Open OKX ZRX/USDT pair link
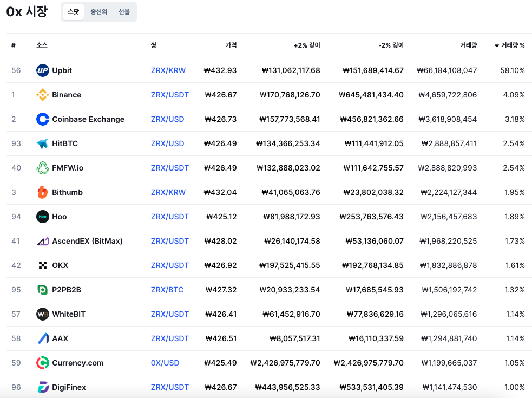The image size is (532, 398). click(169, 265)
